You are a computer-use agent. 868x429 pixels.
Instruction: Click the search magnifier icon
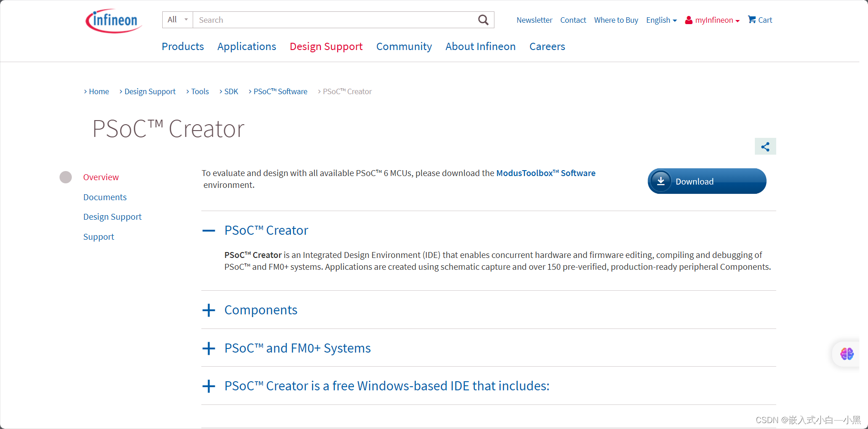point(483,20)
